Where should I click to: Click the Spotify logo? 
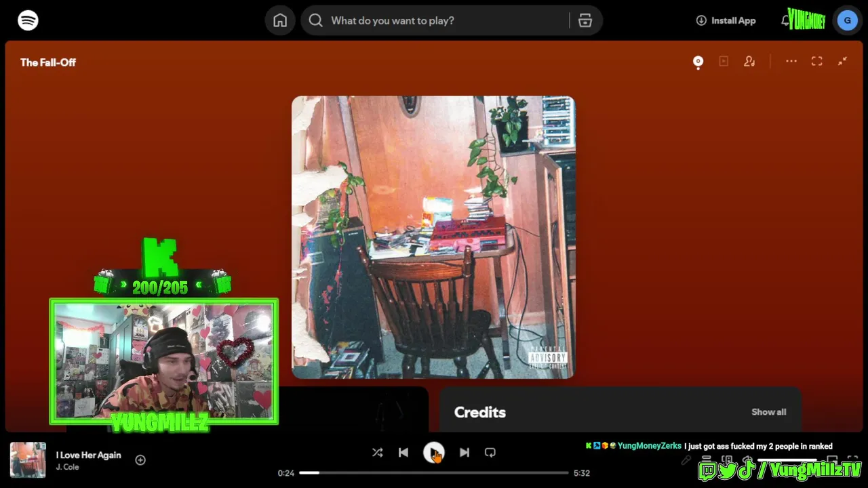point(28,20)
